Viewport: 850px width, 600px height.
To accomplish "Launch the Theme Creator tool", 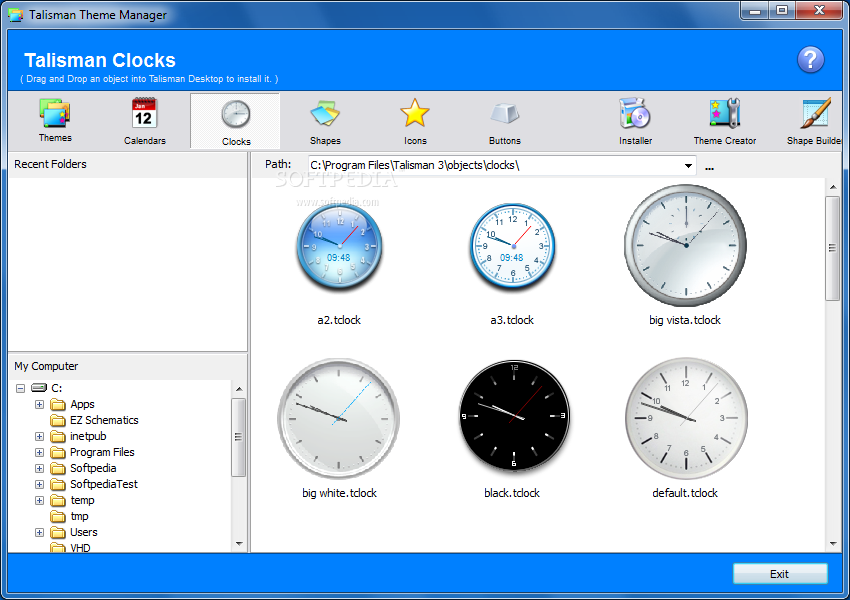I will click(725, 121).
